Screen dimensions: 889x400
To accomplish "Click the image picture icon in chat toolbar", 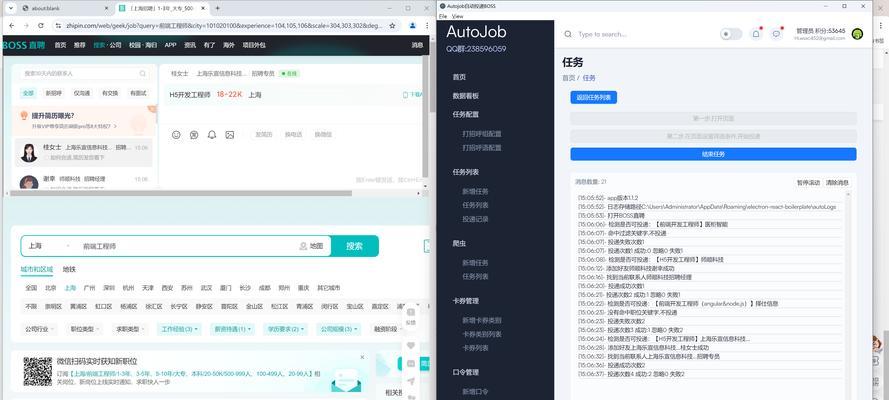I will [x=230, y=135].
